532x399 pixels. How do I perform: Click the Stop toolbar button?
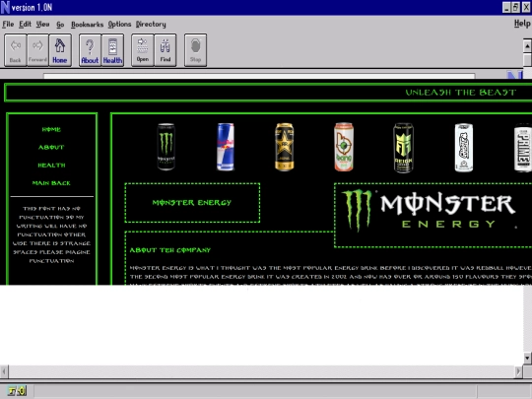click(195, 50)
